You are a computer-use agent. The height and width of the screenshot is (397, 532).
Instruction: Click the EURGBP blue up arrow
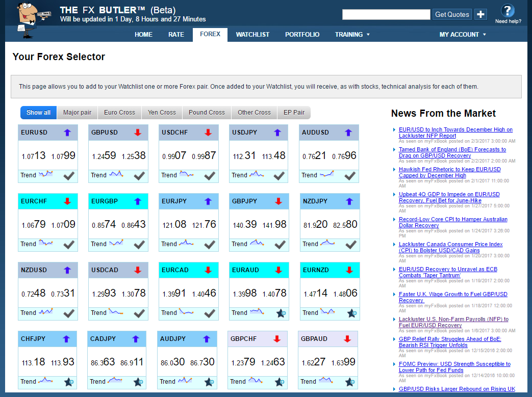click(137, 201)
